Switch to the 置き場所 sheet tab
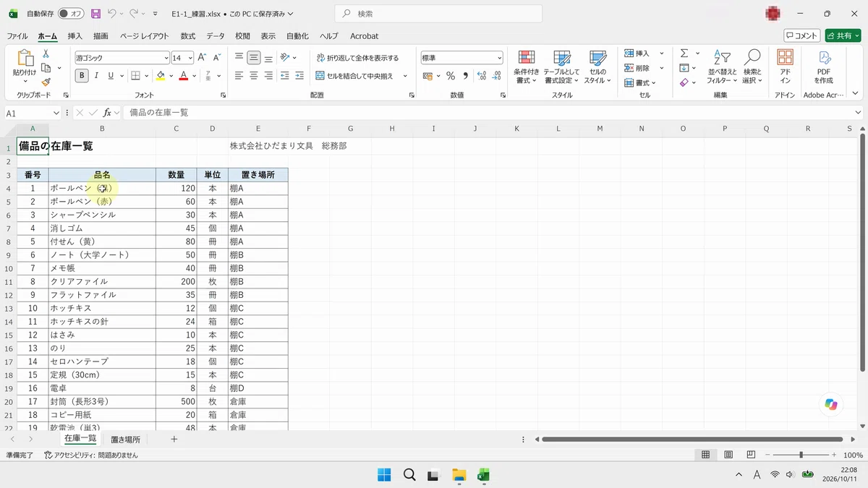 click(125, 439)
